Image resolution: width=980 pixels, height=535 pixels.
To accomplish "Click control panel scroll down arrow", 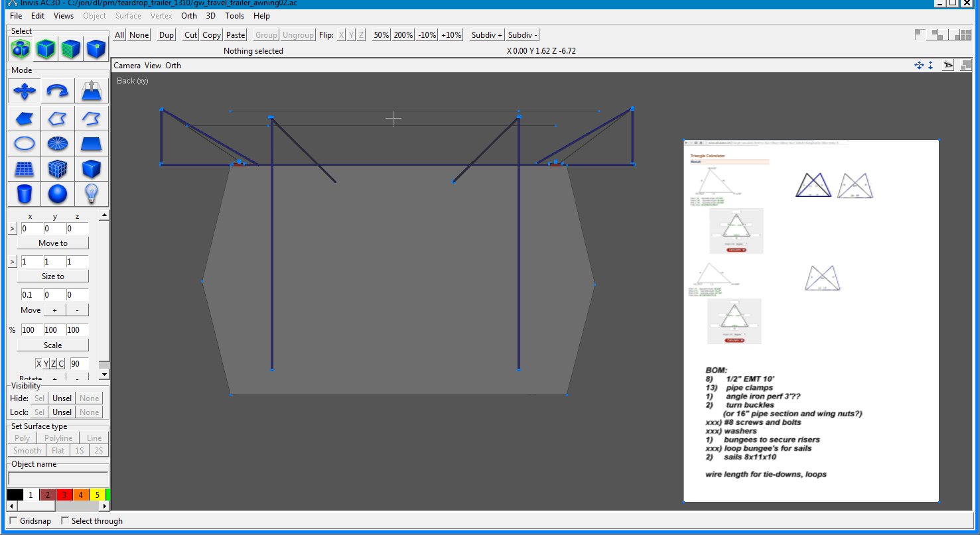I will (104, 375).
